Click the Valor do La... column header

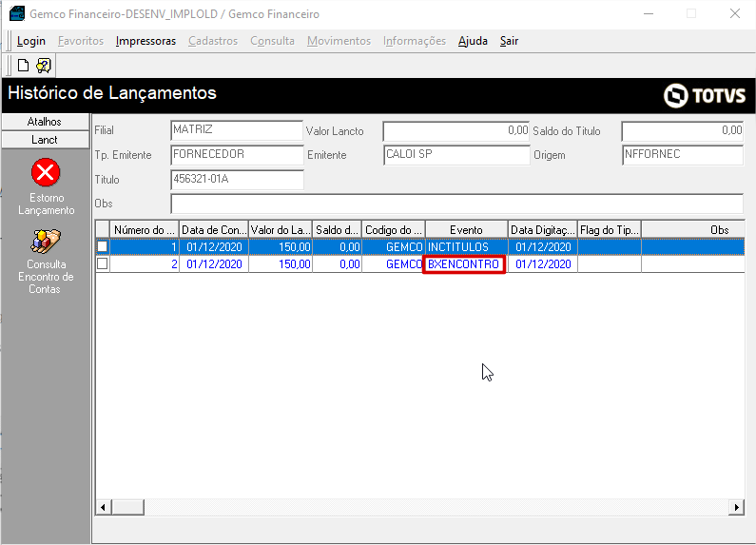pos(281,229)
